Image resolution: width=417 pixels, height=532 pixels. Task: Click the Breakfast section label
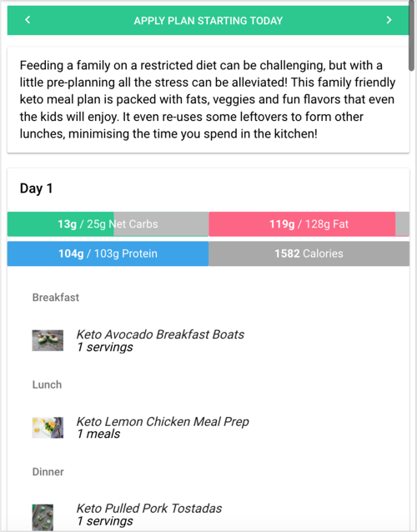pos(56,297)
